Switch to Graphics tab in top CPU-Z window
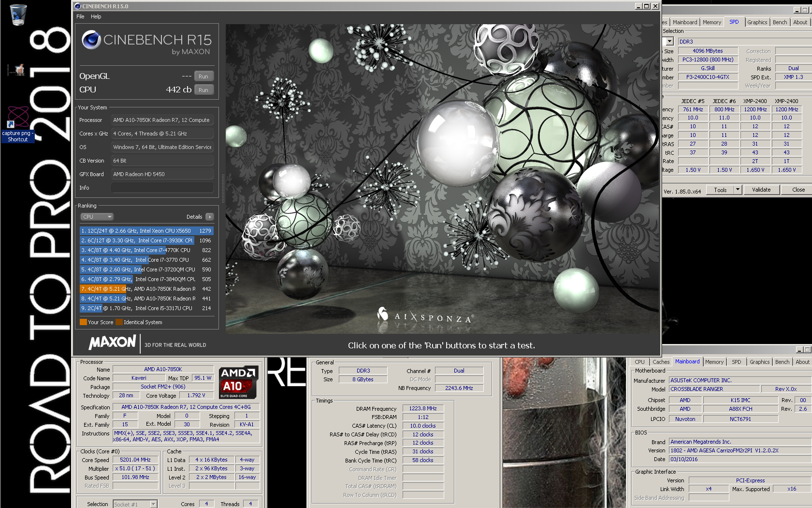The height and width of the screenshot is (508, 812). (757, 22)
